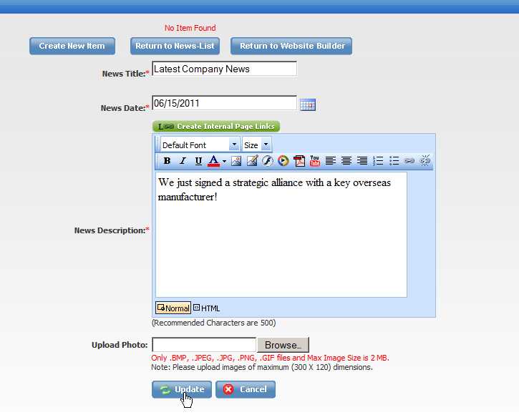The image size is (519, 420).
Task: Click into the News Description text area
Action: coord(281,235)
